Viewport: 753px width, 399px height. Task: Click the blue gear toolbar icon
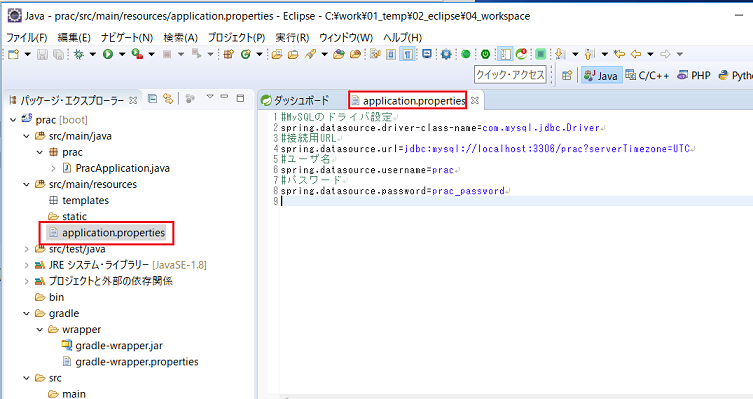[446, 54]
